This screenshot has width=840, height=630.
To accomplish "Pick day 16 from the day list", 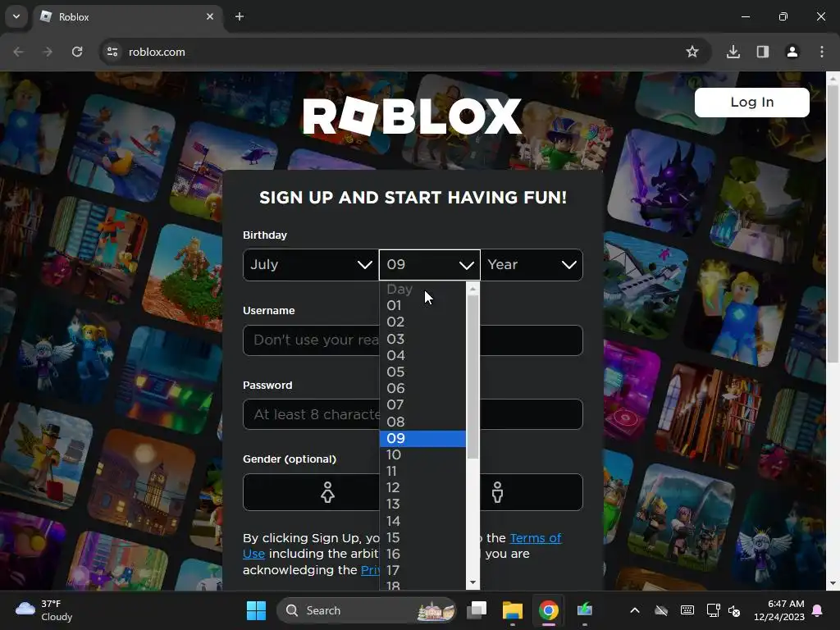I will (x=422, y=554).
